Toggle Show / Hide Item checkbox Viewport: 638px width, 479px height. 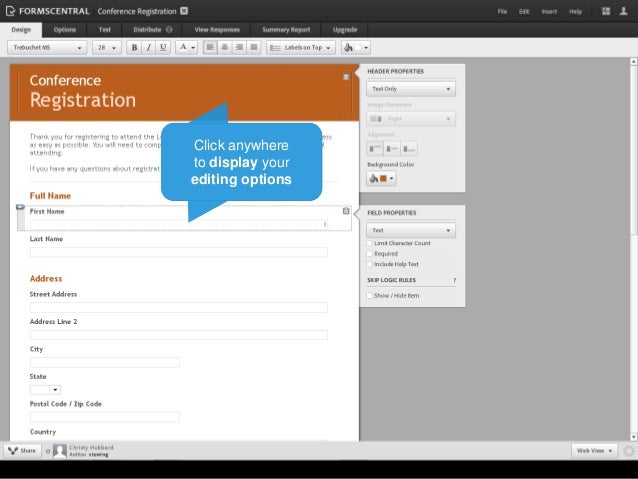(x=369, y=295)
